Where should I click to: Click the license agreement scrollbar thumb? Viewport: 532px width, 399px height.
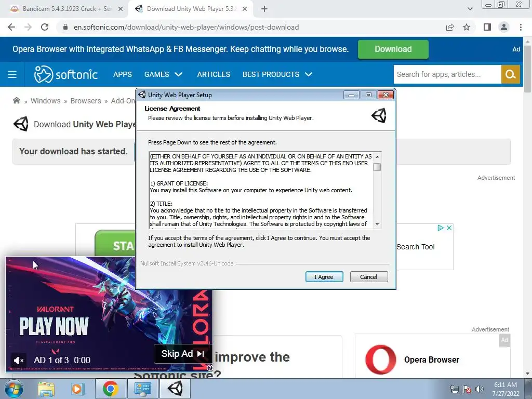pyautogui.click(x=377, y=167)
